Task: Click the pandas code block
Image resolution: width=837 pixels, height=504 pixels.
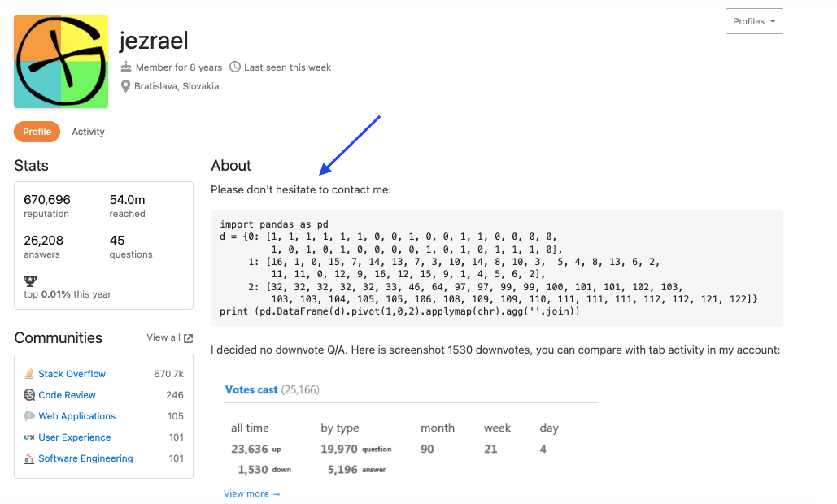Action: (496, 268)
